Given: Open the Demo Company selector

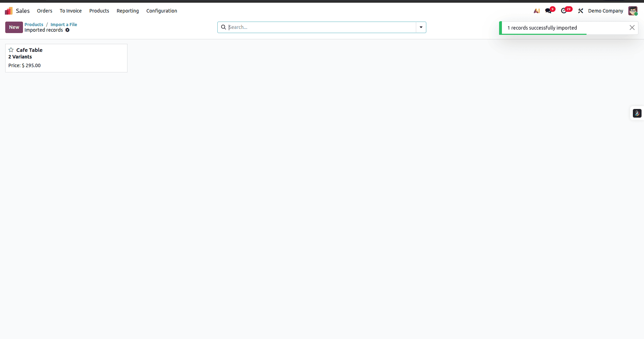Looking at the screenshot, I should 605,11.
